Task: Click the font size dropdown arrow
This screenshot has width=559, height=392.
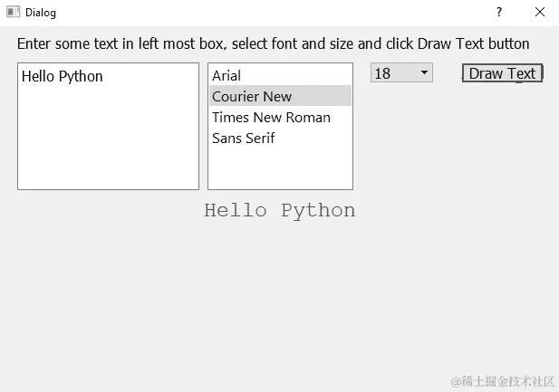Action: (x=424, y=72)
